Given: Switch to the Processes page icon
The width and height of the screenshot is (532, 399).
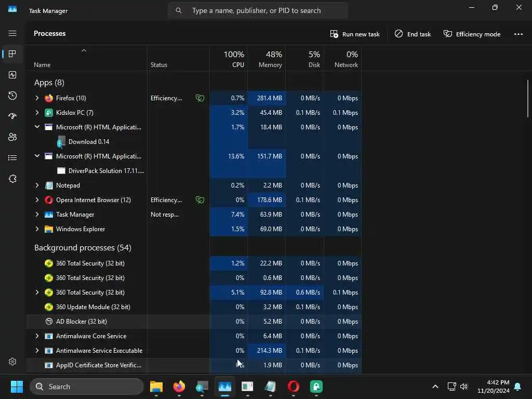Looking at the screenshot, I should [12, 54].
